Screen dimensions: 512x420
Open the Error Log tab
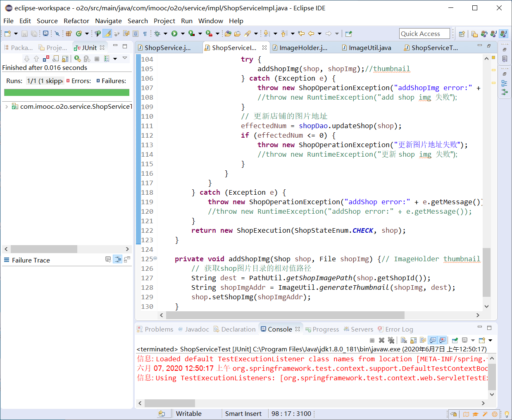pos(399,329)
